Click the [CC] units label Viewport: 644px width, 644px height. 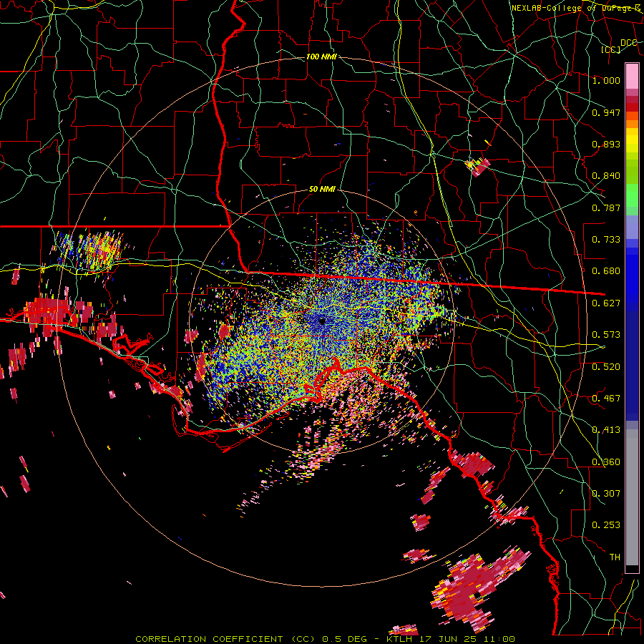[x=611, y=49]
